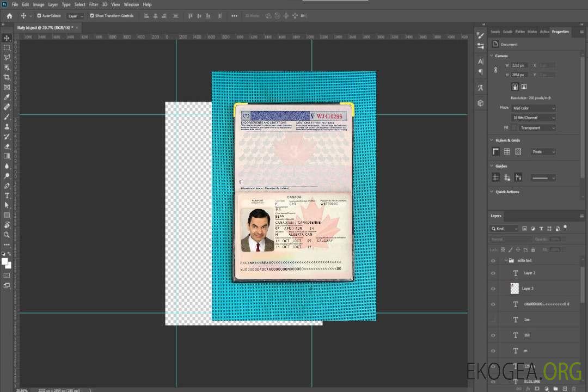Hide the '169' text layer
The width and height of the screenshot is (588, 392).
pos(493,335)
